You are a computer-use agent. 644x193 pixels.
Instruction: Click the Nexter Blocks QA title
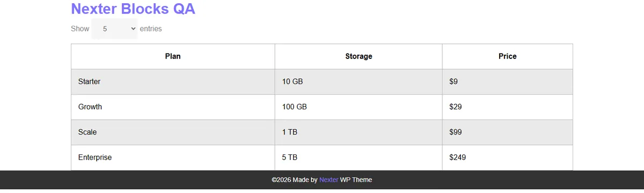(133, 9)
